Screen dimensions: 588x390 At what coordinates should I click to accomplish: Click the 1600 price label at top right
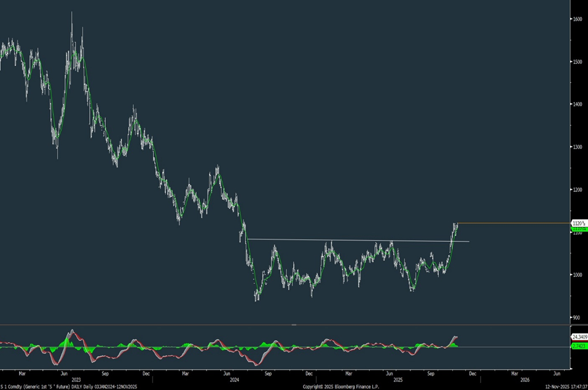(578, 18)
